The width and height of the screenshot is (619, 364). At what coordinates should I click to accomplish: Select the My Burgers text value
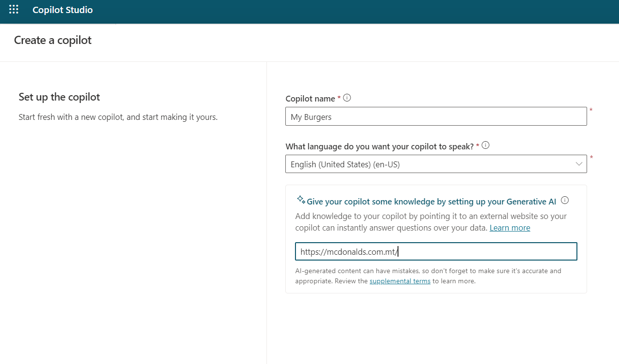[x=310, y=116]
